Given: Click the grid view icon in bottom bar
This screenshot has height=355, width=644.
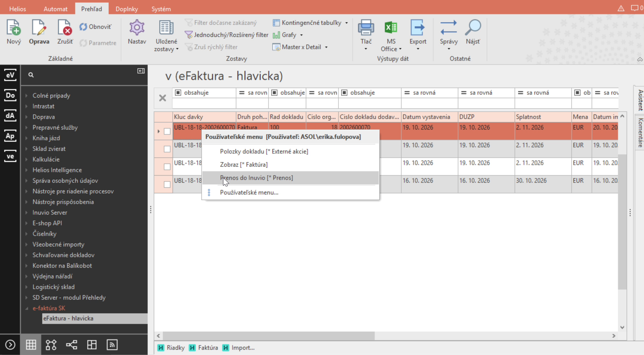Looking at the screenshot, I should point(31,345).
